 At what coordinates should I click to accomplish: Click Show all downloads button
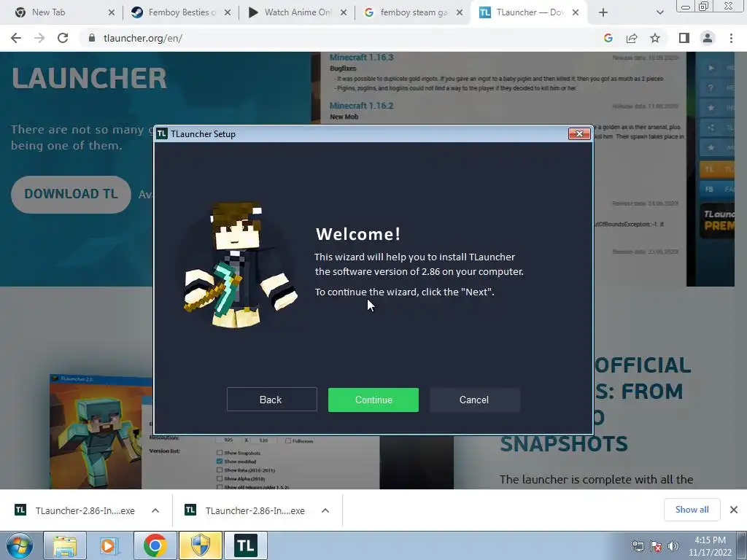click(692, 510)
